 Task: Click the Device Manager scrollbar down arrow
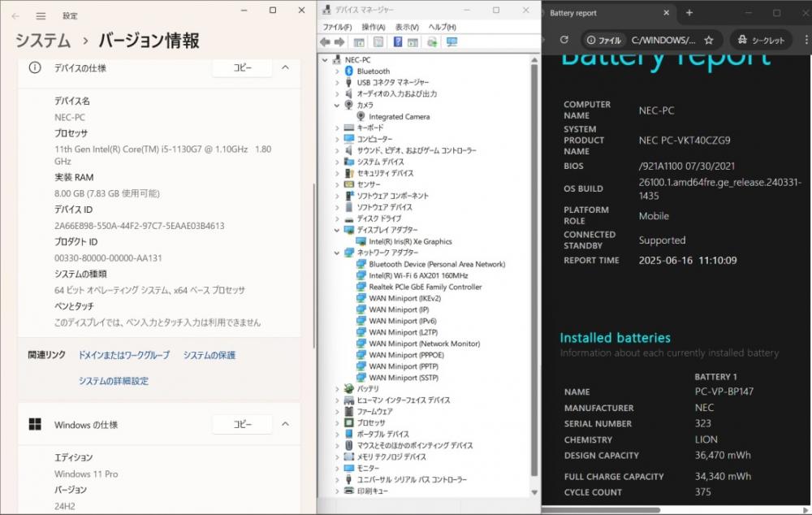pyautogui.click(x=534, y=493)
